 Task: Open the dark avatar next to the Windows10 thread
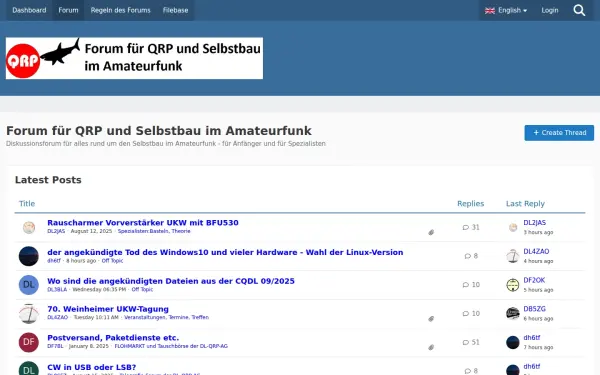(x=29, y=256)
